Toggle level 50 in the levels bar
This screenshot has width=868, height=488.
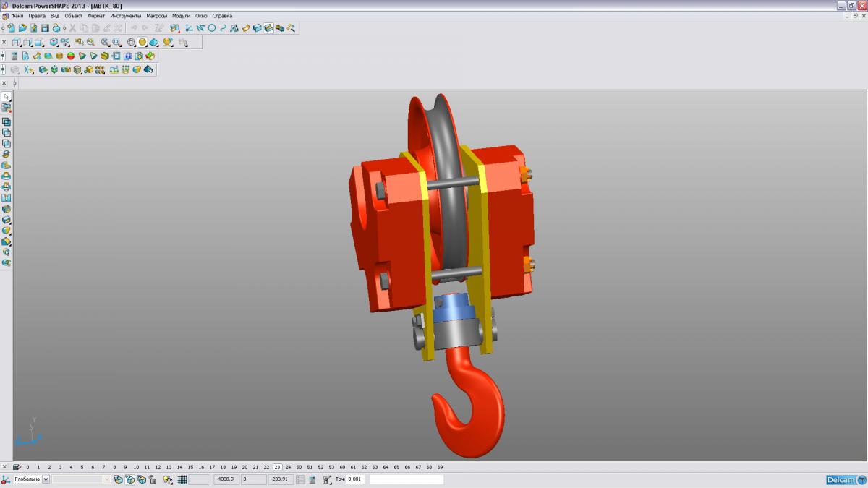[x=299, y=467]
